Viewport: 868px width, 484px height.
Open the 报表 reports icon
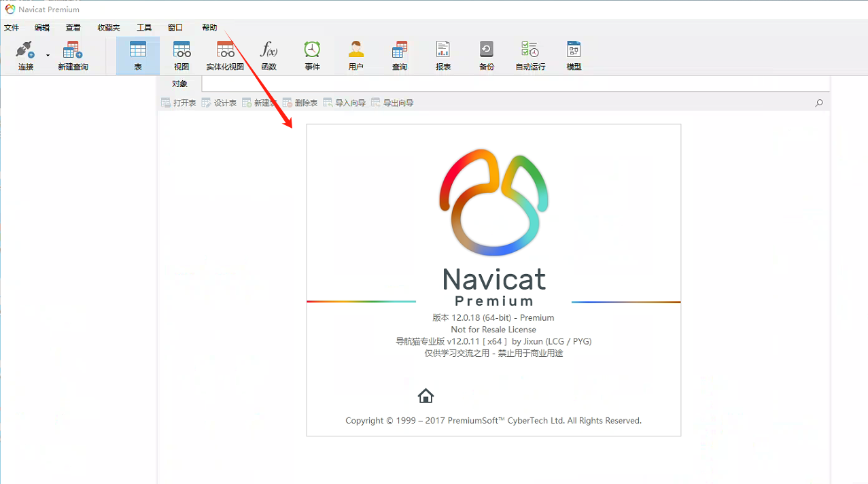[x=443, y=56]
